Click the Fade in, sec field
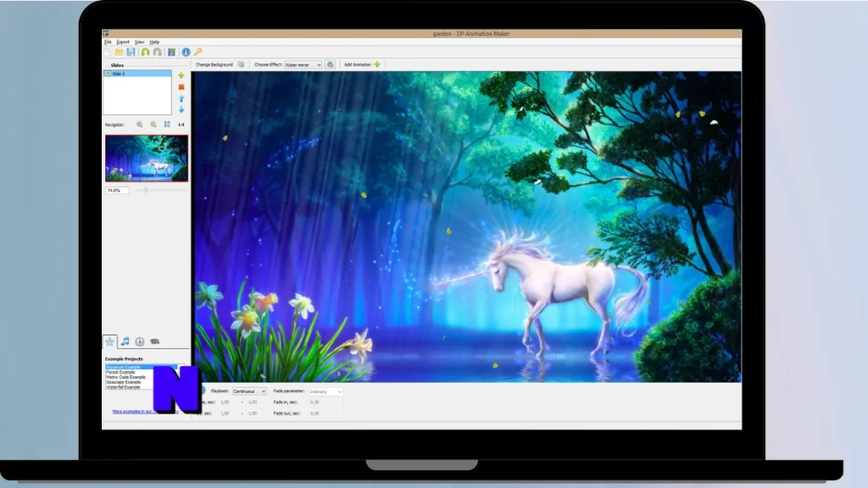 (x=325, y=402)
